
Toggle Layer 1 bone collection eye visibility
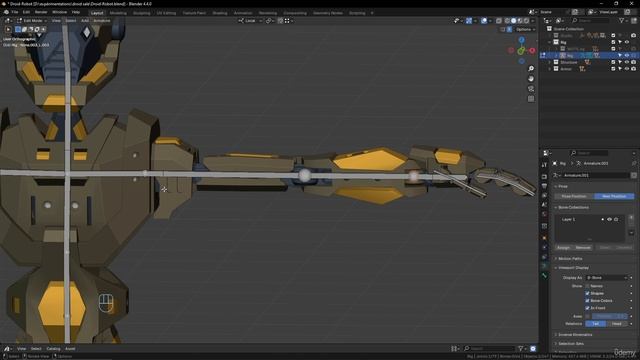(x=609, y=219)
